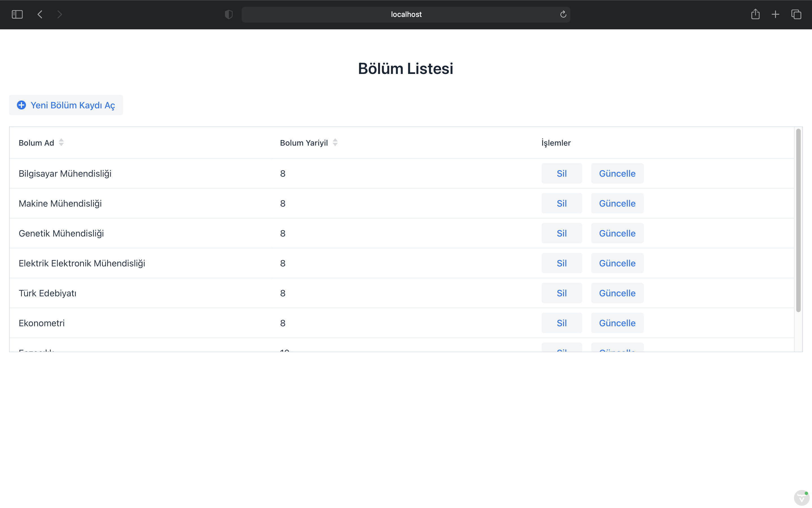
Task: Click yariyil value 8 for Ekonometri
Action: pos(283,323)
